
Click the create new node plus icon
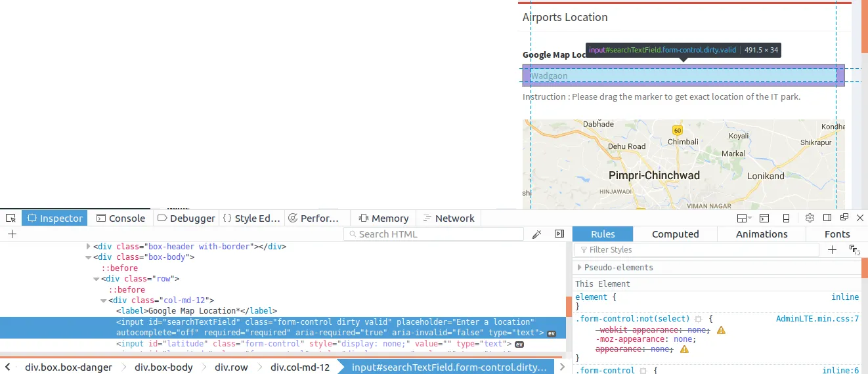click(12, 234)
